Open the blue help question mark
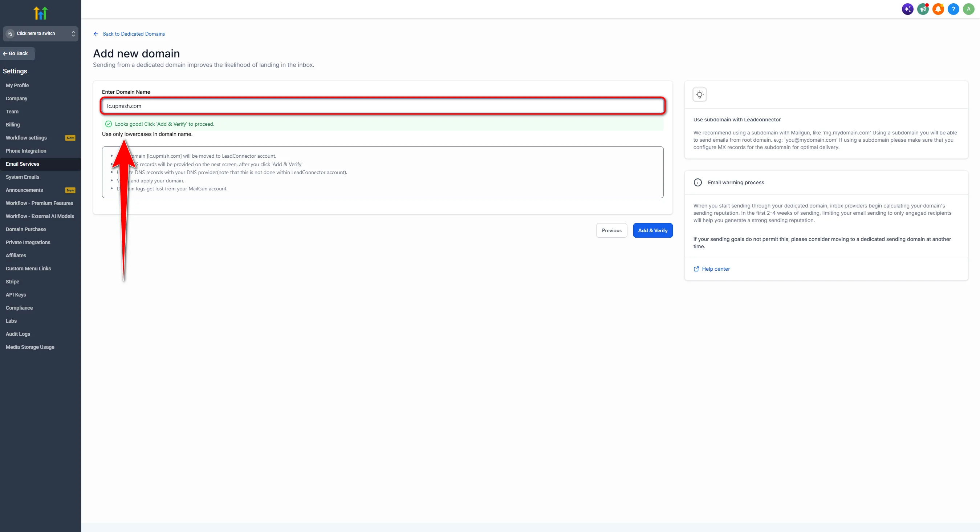The image size is (980, 532). [x=953, y=9]
